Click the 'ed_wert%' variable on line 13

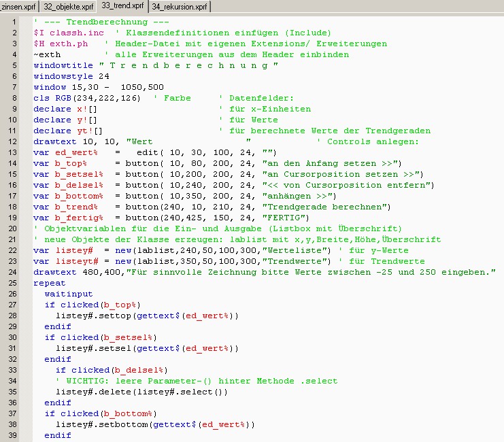coord(77,152)
